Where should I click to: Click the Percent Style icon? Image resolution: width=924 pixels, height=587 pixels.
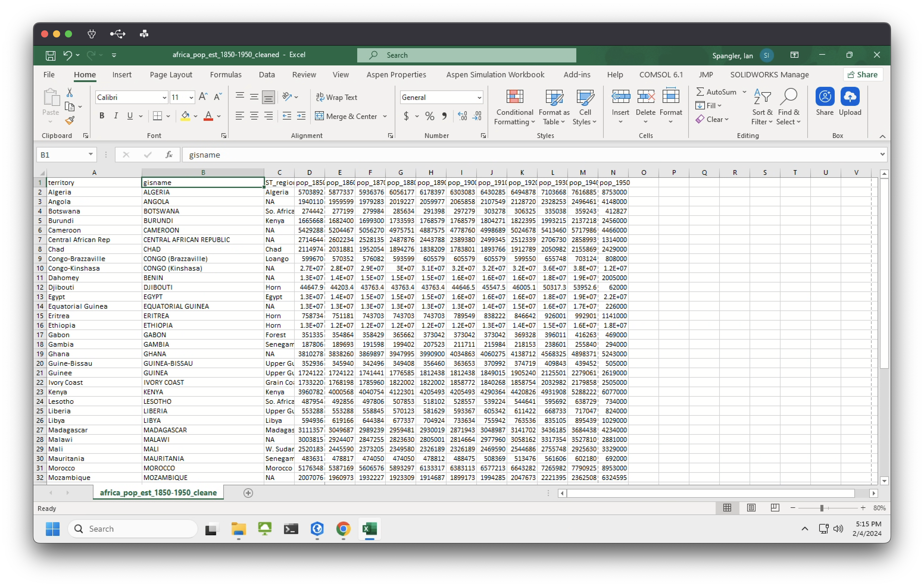[429, 116]
